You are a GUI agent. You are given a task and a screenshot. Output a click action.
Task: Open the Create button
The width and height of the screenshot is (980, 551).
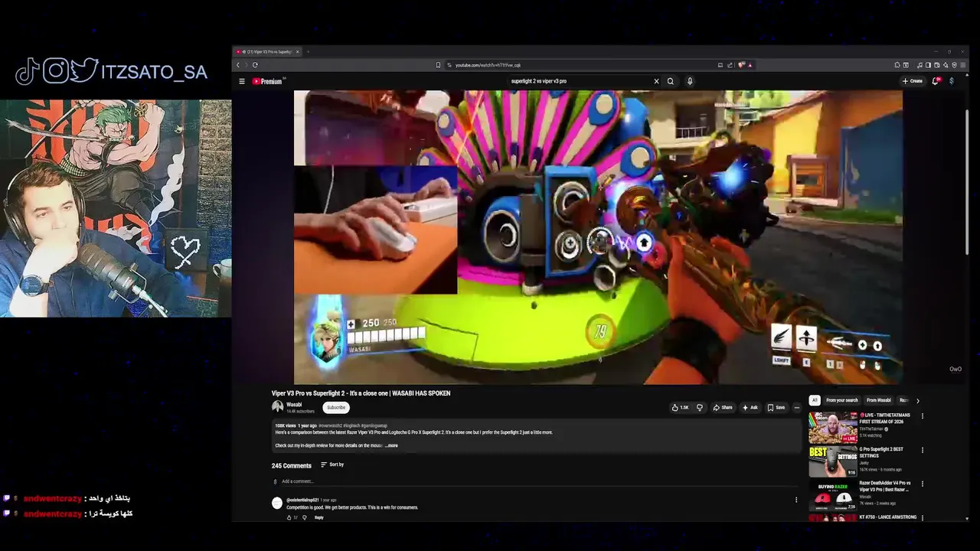(x=912, y=81)
